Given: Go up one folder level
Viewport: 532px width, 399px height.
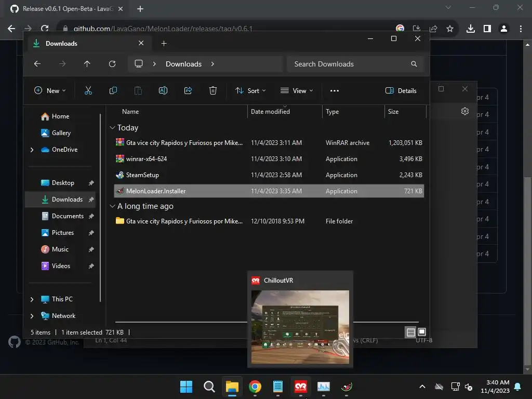Looking at the screenshot, I should 87,64.
